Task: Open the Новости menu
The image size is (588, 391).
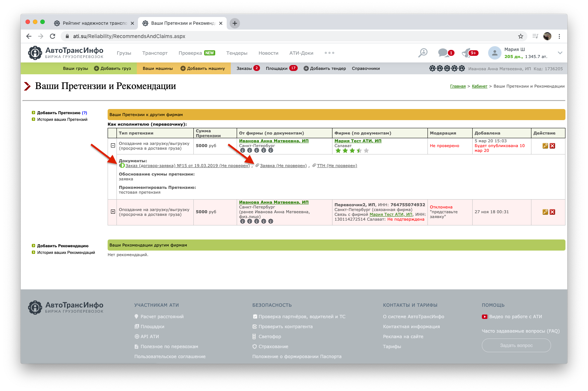Action: tap(268, 53)
